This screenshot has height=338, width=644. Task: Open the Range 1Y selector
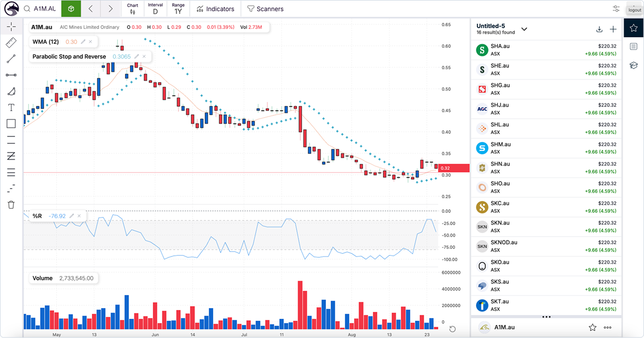coord(178,8)
